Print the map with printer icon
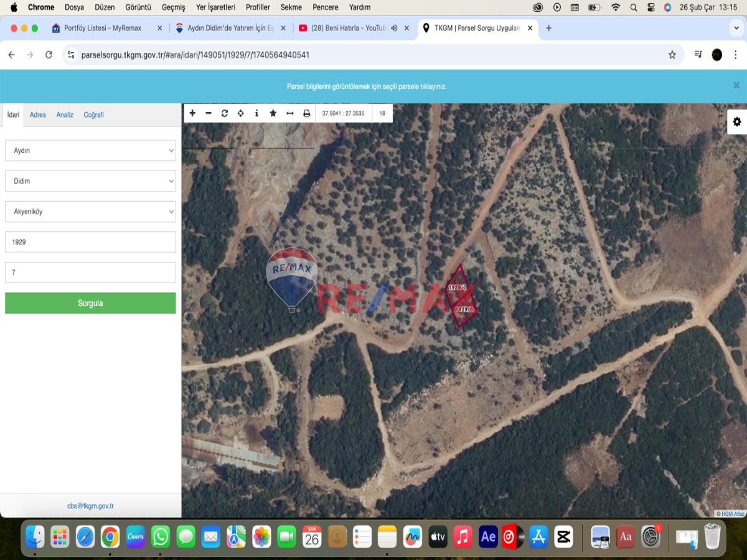Screen dimensions: 747x560 [x=306, y=113]
